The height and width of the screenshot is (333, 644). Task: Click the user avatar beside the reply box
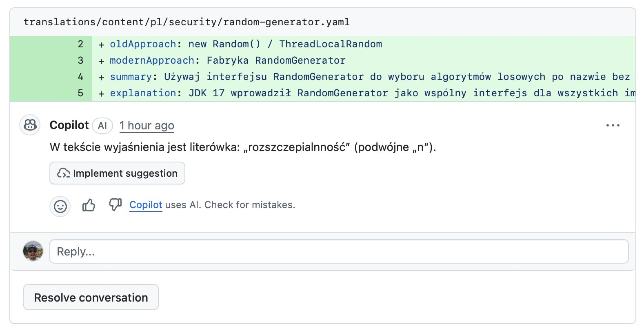coord(33,251)
